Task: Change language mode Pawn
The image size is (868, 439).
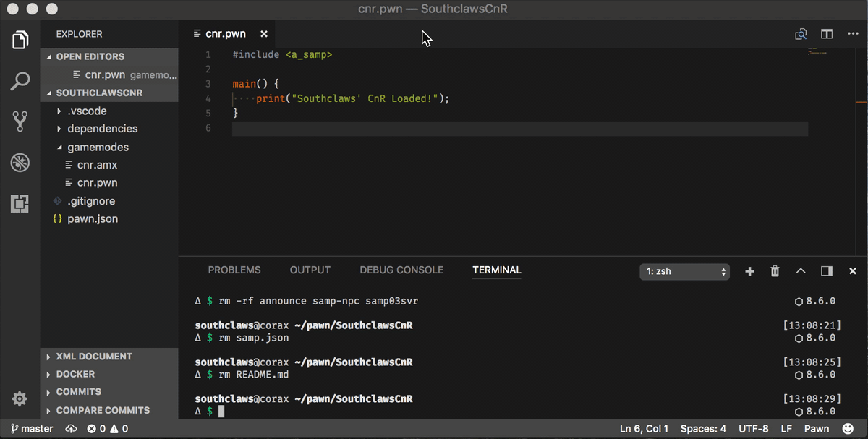Action: pos(817,429)
